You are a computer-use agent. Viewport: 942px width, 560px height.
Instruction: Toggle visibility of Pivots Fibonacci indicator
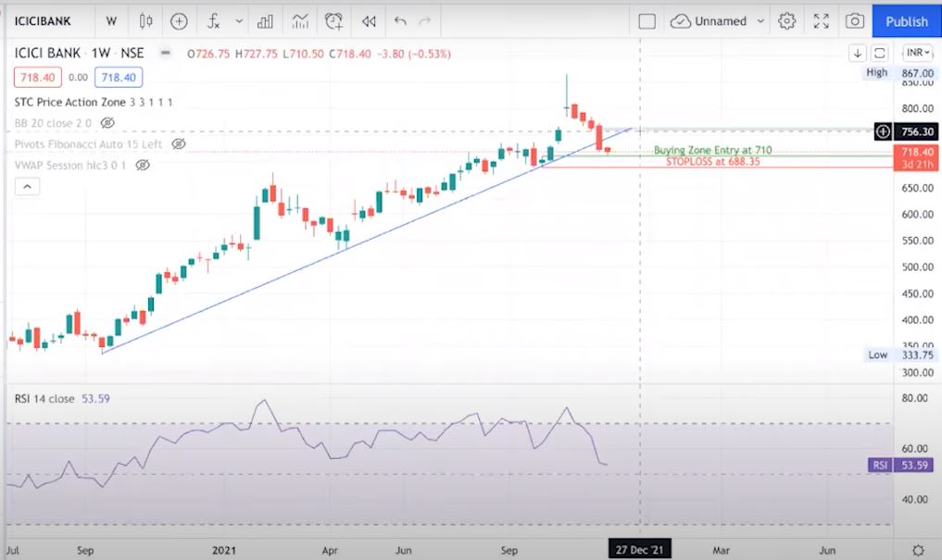(x=179, y=144)
